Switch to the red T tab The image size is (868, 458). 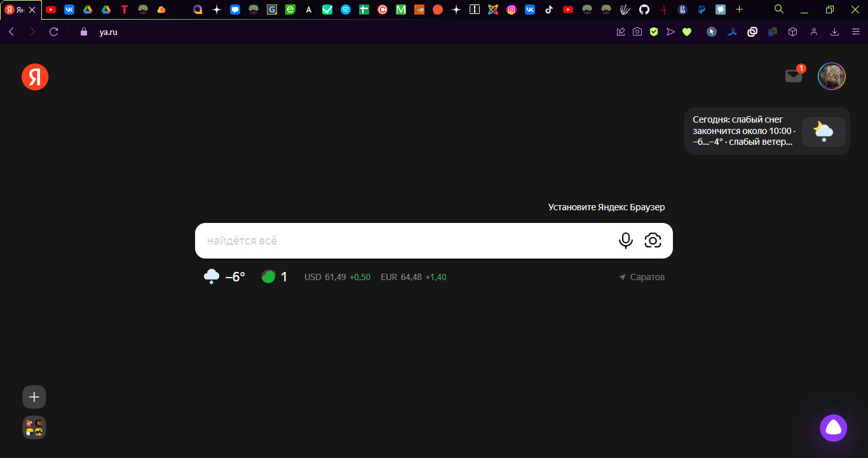pyautogui.click(x=125, y=10)
